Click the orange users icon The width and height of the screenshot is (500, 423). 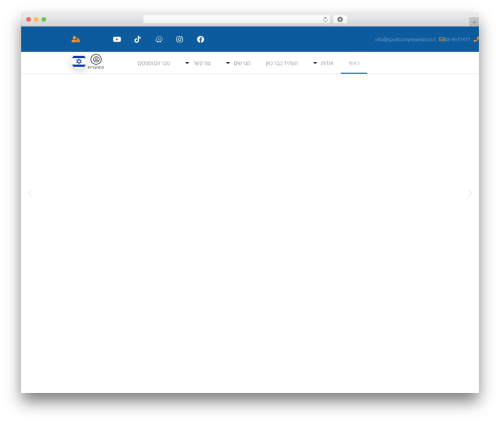76,39
